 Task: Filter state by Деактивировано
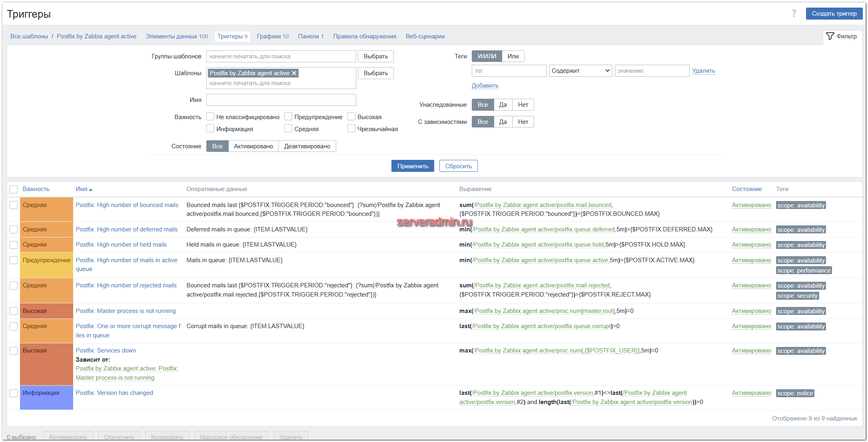tap(307, 146)
